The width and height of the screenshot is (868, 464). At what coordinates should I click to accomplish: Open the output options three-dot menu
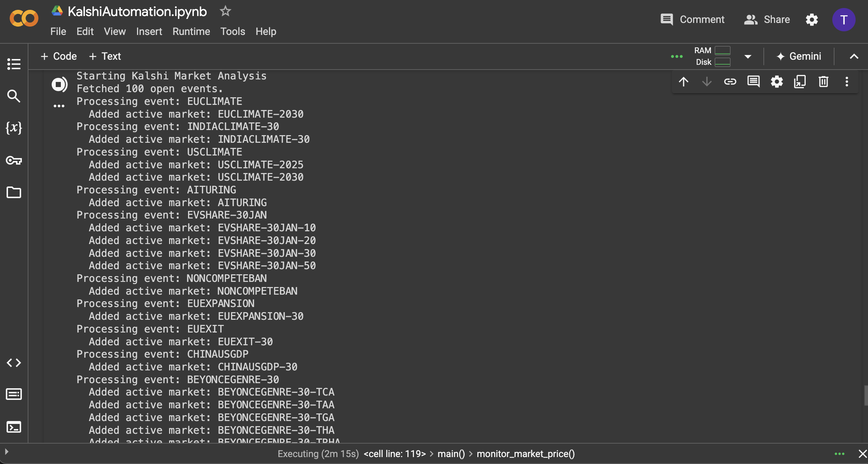[59, 106]
